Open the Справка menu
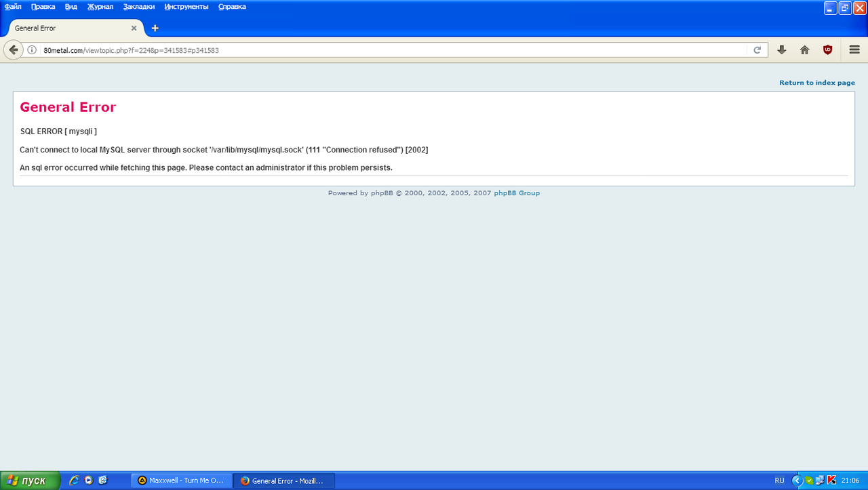Image resolution: width=868 pixels, height=490 pixels. click(x=232, y=7)
